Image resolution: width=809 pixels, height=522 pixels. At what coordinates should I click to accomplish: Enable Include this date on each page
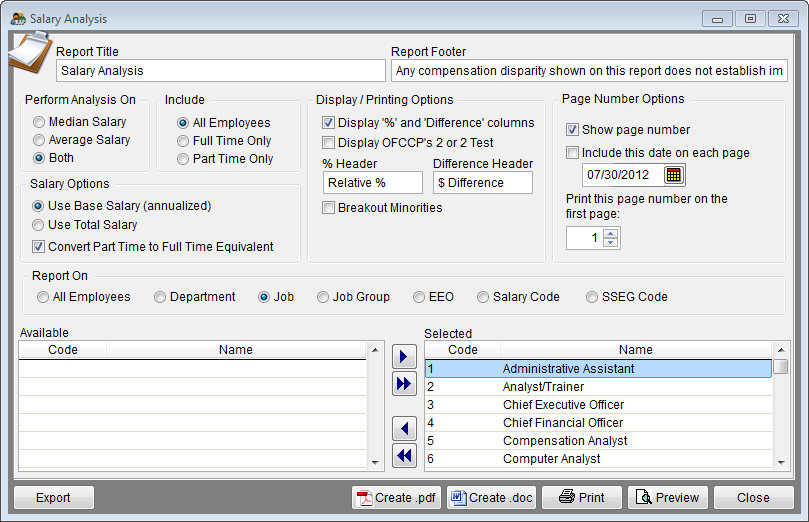(x=572, y=153)
